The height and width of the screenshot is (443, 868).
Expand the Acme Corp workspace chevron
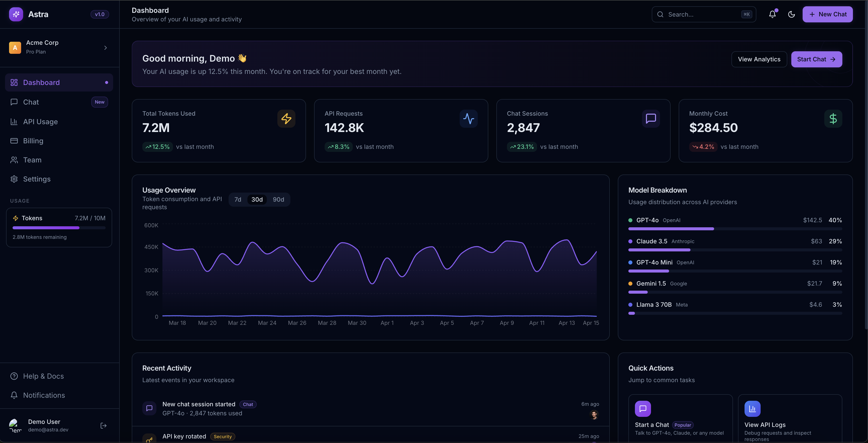(105, 48)
